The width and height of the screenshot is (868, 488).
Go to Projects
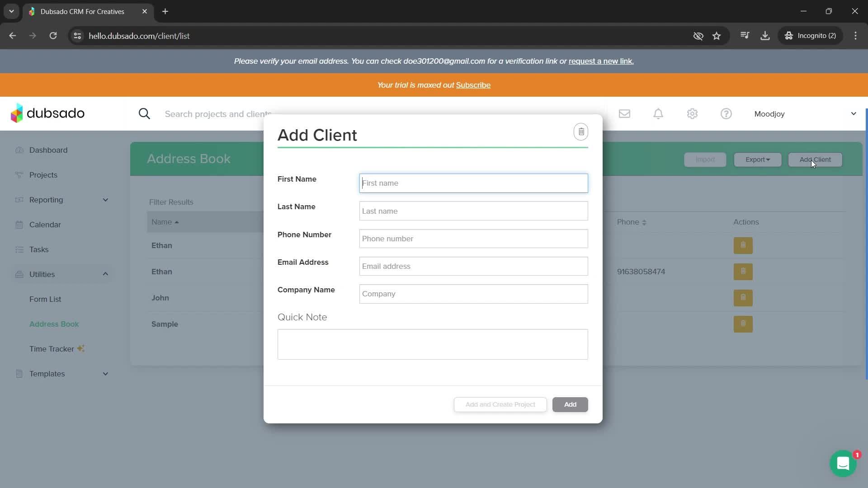click(43, 175)
